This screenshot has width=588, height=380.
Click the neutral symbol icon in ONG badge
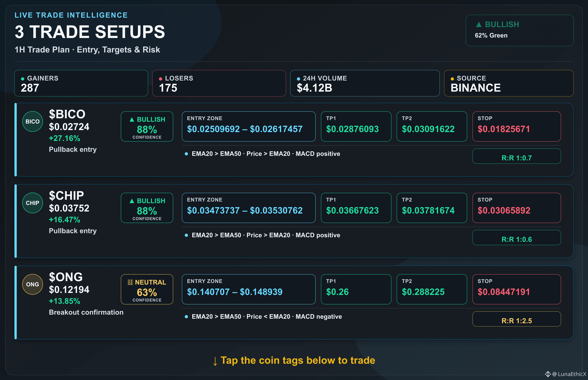[x=130, y=282]
